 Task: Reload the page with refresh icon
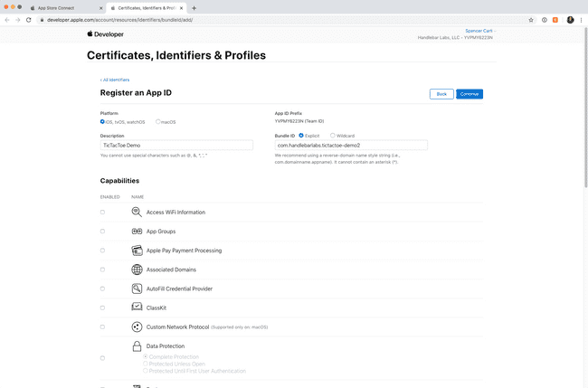(x=29, y=20)
